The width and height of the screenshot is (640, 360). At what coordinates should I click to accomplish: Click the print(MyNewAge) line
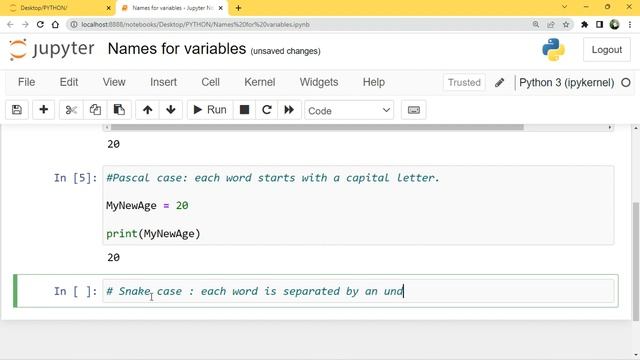[x=153, y=233]
